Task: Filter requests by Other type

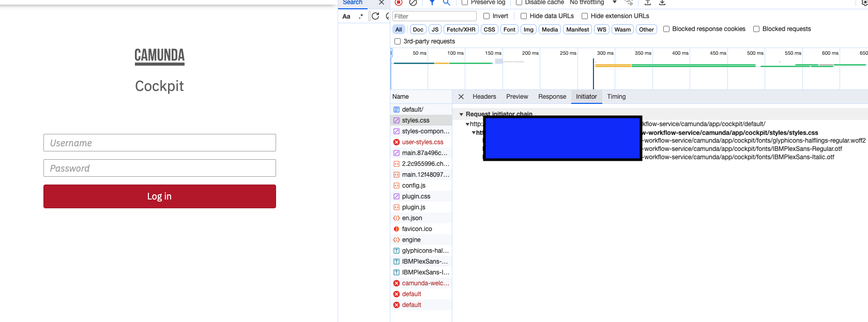Action: pos(646,29)
